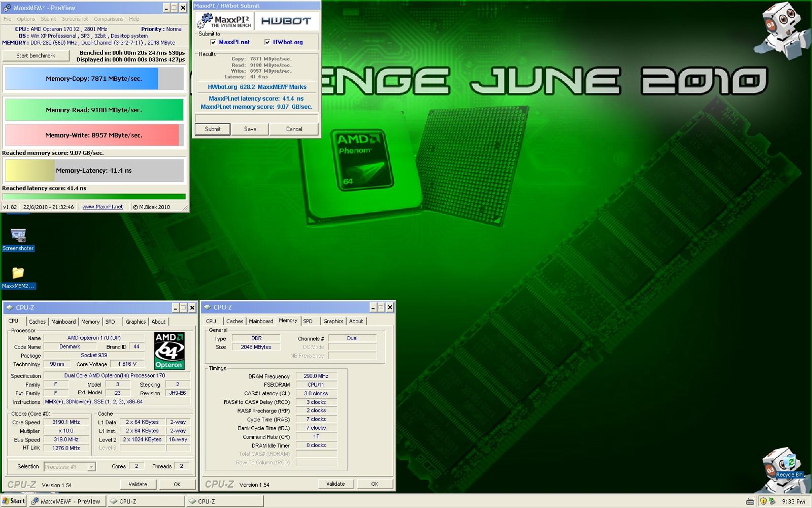This screenshot has height=508, width=812.
Task: Switch to Mainboard tab in left CPU-Z
Action: pyautogui.click(x=63, y=322)
